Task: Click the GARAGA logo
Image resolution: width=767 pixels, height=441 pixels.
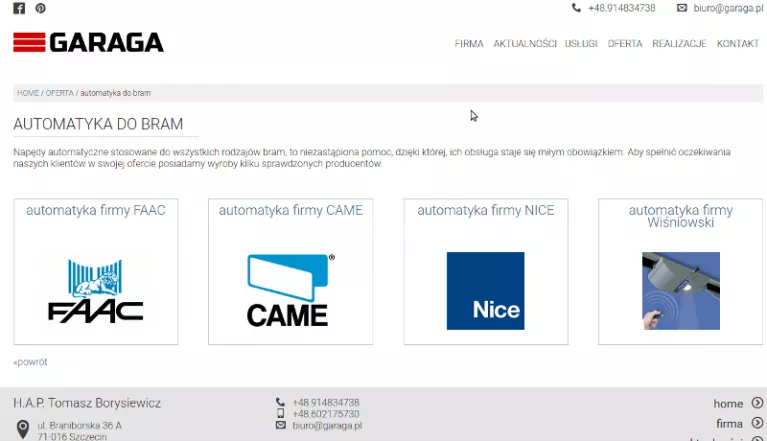Action: [89, 43]
